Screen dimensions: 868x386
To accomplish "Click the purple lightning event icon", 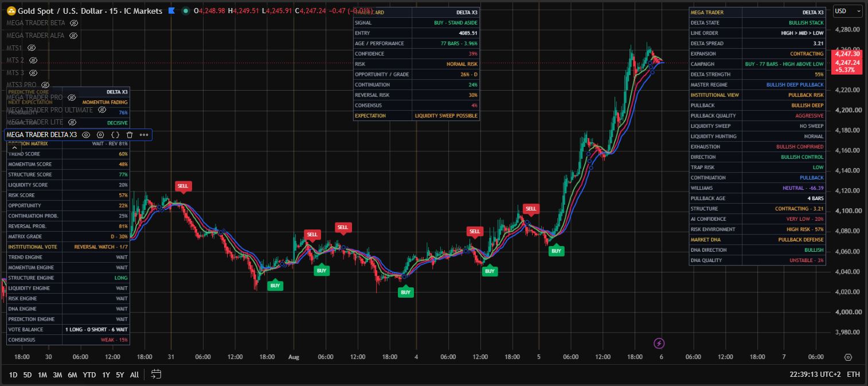I will (659, 343).
